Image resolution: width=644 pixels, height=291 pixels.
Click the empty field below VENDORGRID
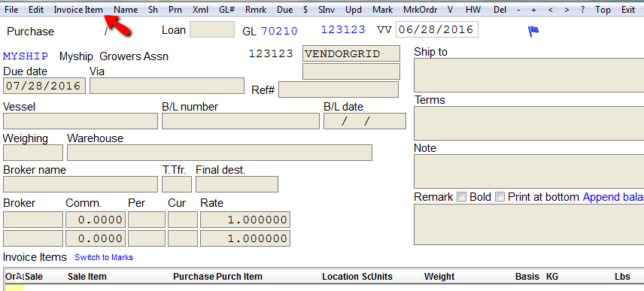click(351, 71)
